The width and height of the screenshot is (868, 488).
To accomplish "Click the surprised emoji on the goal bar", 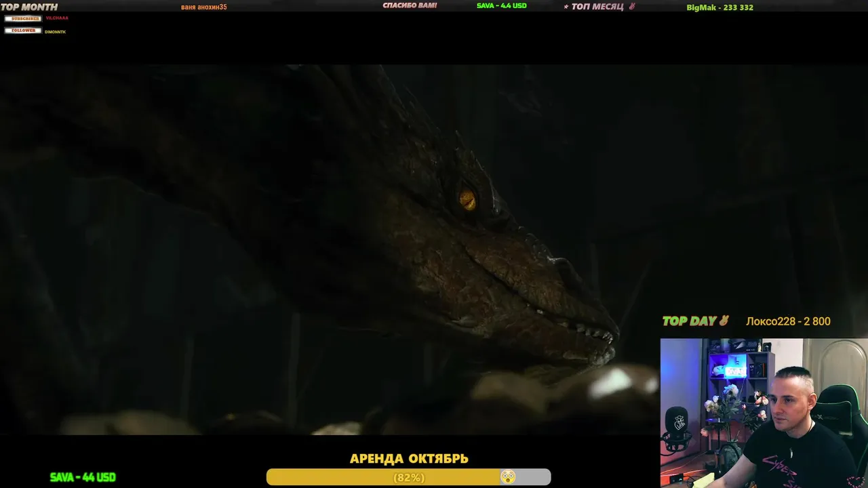I will click(x=507, y=477).
